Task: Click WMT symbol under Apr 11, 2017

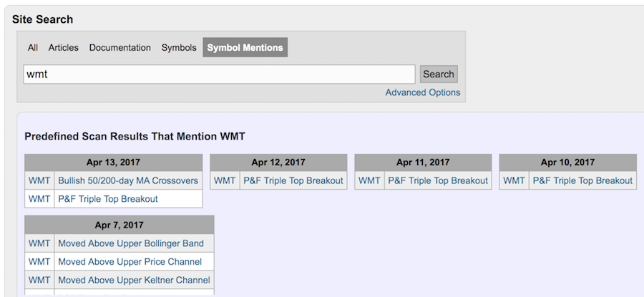Action: (x=369, y=180)
